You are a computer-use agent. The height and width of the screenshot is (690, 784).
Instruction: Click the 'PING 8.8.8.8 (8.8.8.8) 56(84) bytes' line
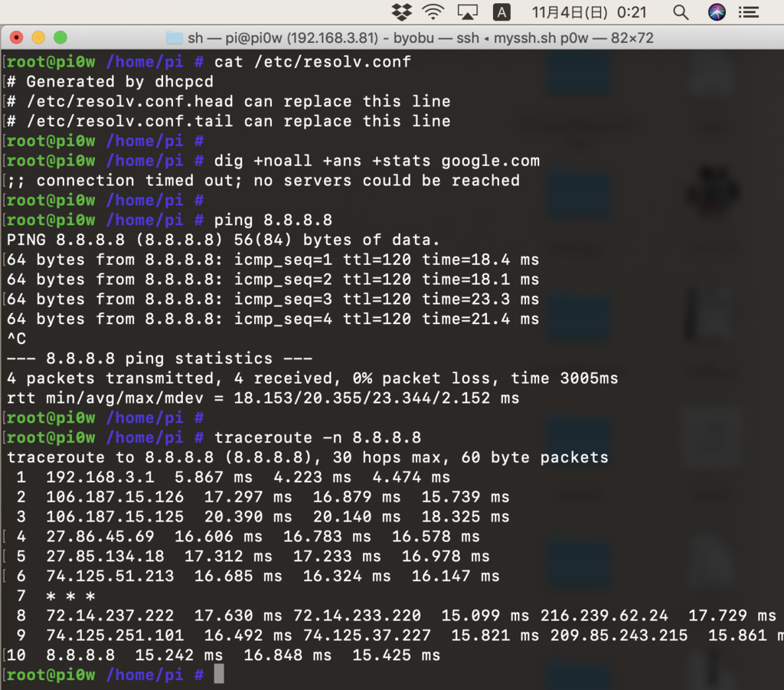click(223, 240)
